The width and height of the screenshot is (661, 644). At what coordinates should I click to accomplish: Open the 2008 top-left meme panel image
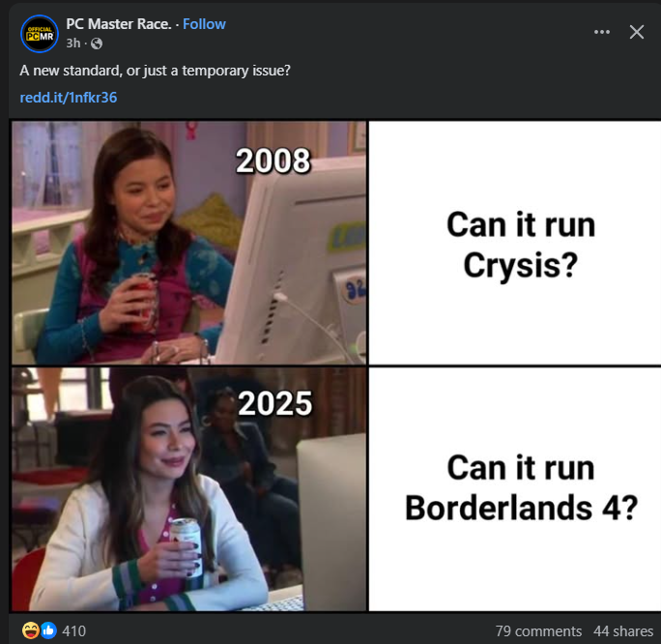tap(188, 243)
